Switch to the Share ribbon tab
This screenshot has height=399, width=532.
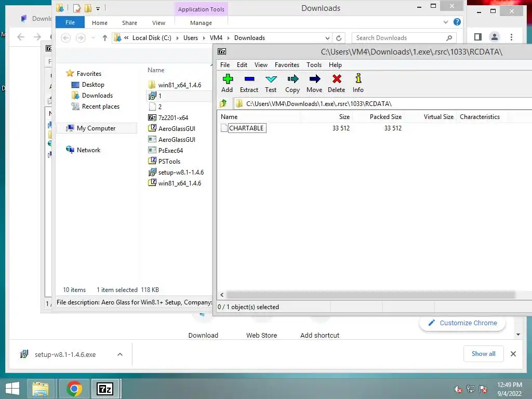click(x=129, y=23)
